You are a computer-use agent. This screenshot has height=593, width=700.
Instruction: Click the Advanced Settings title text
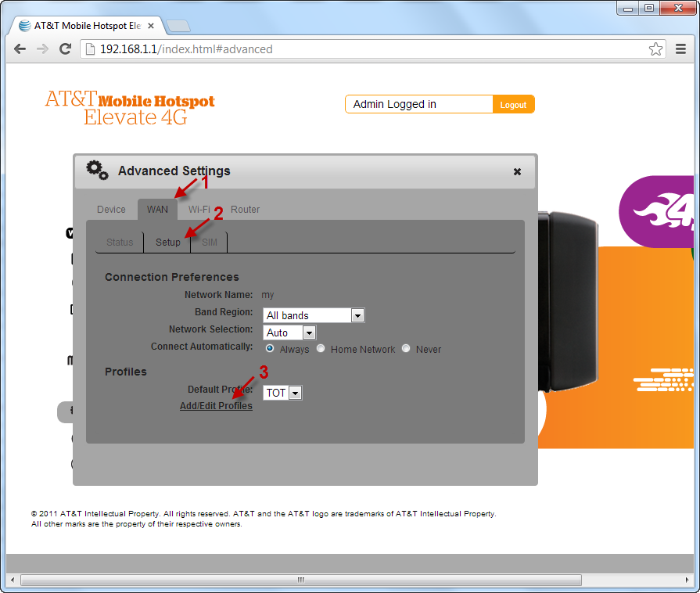tap(174, 171)
